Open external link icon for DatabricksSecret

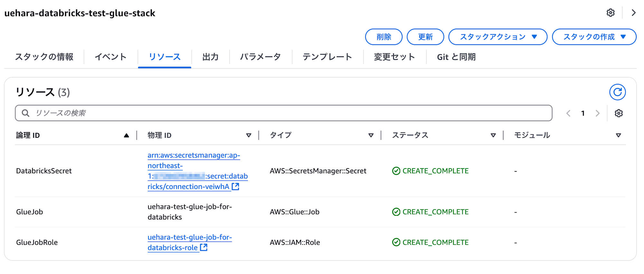point(236,187)
